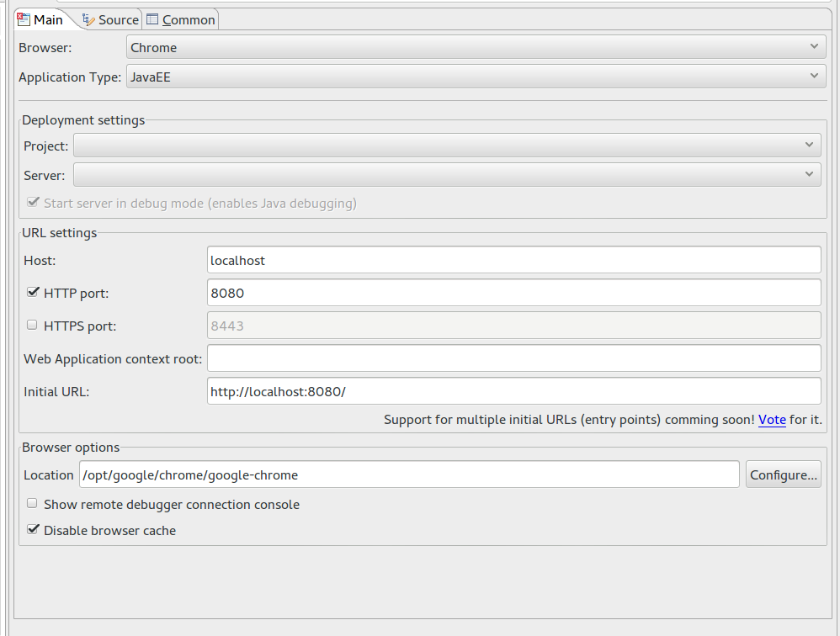Uncheck Disable browser cache
This screenshot has height=636, width=840.
[33, 529]
